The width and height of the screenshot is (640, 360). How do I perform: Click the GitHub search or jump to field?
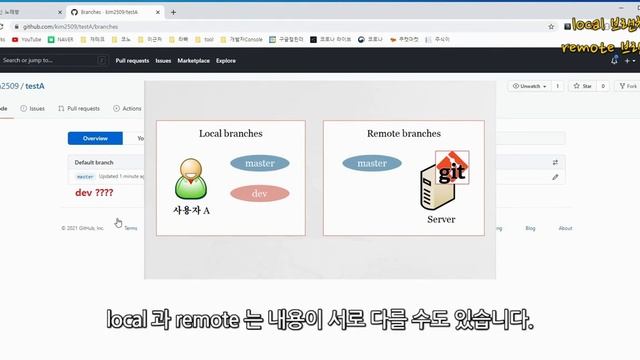point(53,60)
